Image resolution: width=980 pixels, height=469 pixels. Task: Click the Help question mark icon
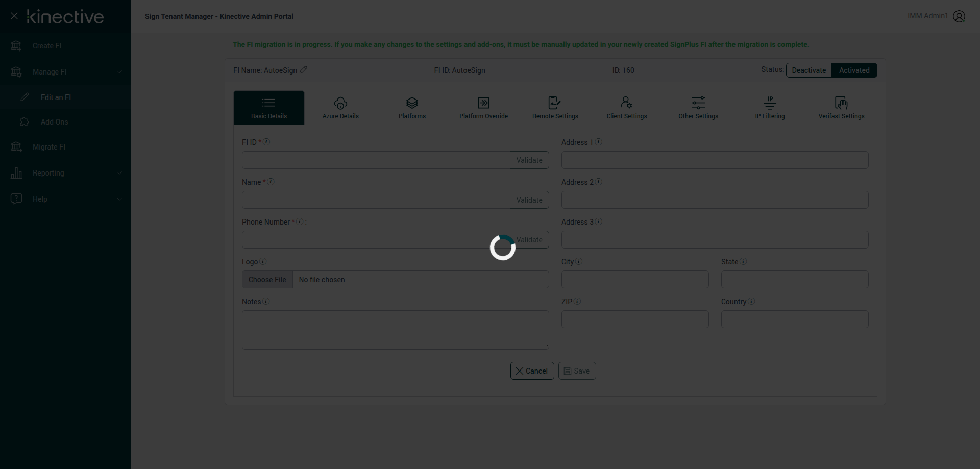click(x=16, y=199)
